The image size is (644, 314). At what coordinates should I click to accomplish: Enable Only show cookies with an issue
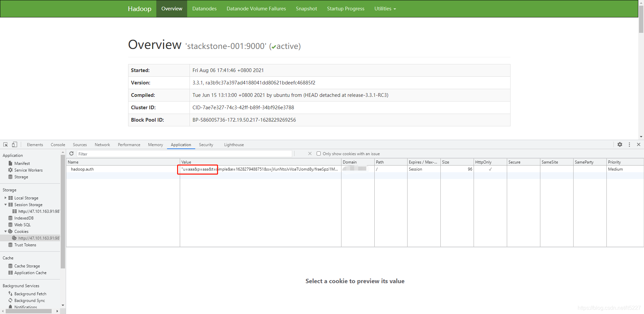coord(319,153)
